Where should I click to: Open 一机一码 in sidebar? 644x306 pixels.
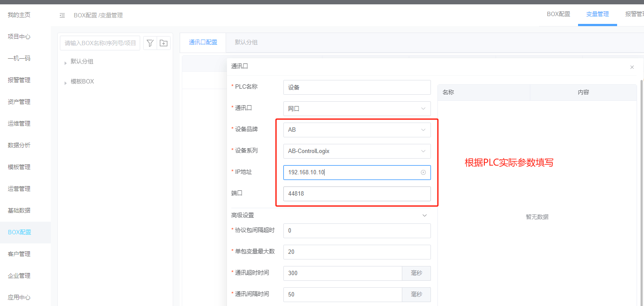click(19, 58)
